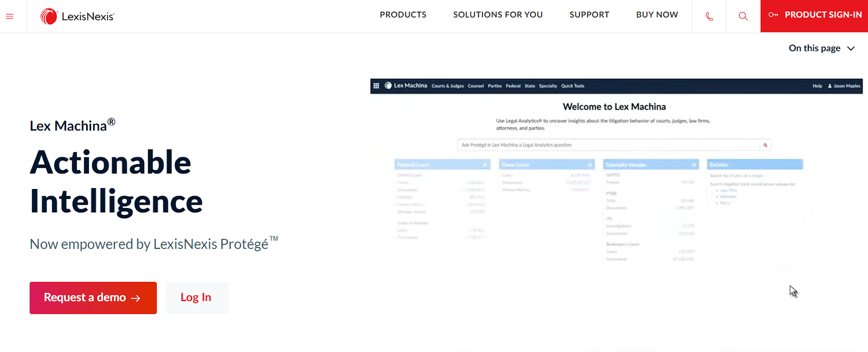This screenshot has width=868, height=352.
Task: Select Specialty in Lex Machina bar
Action: click(x=548, y=86)
